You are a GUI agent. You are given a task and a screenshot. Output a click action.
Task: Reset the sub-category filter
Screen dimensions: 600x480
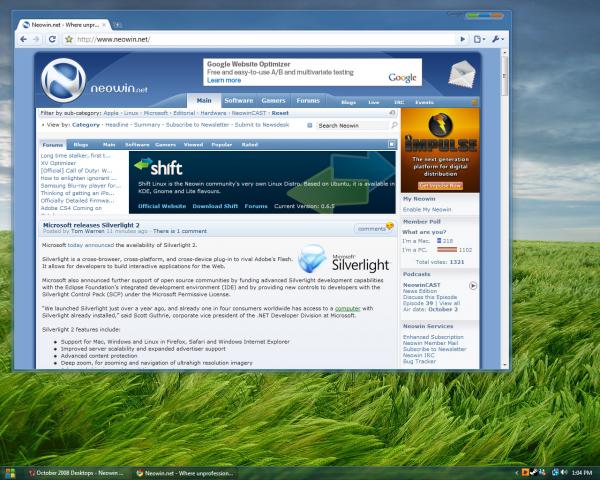tap(280, 113)
